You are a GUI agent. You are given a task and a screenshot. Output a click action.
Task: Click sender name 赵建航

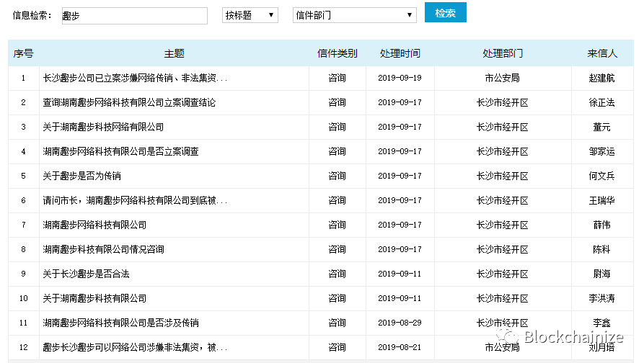(601, 78)
